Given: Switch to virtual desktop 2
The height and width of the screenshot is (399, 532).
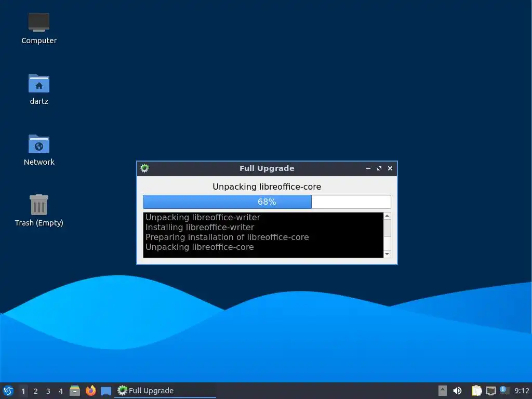Looking at the screenshot, I should click(36, 391).
